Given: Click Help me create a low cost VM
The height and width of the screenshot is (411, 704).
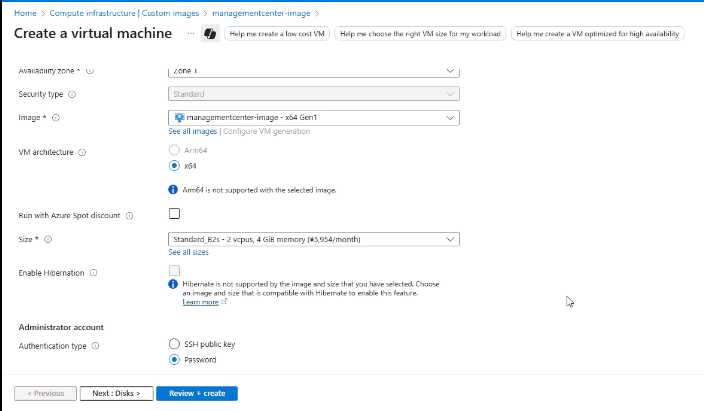Looking at the screenshot, I should pos(277,34).
